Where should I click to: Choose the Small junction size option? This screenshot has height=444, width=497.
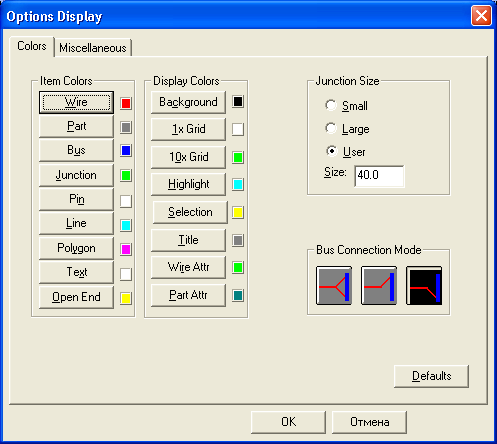point(347,106)
